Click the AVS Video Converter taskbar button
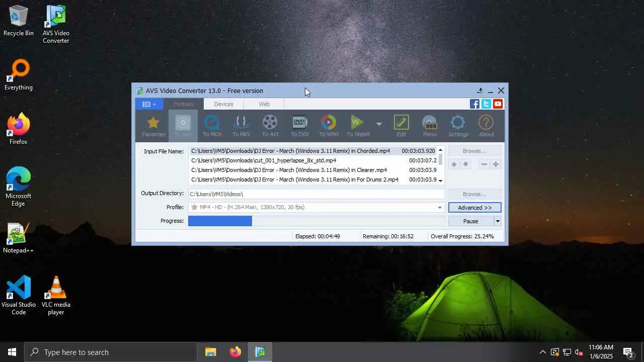This screenshot has width=644, height=362. point(260,352)
